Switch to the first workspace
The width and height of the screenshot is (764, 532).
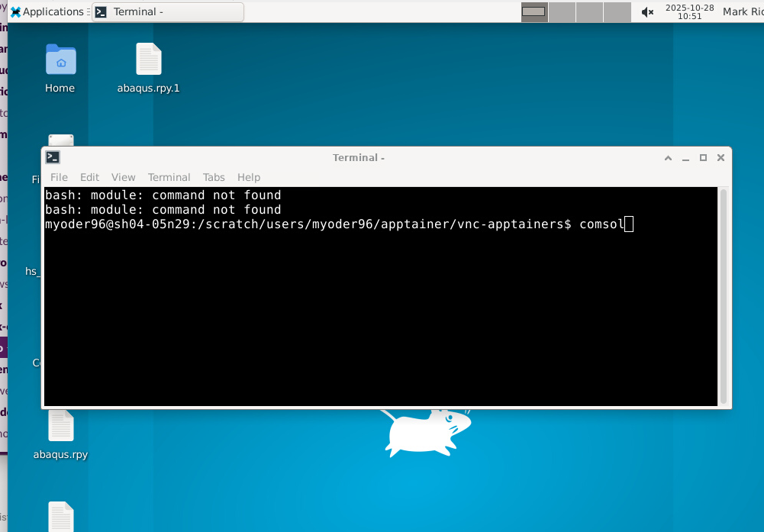[534, 11]
